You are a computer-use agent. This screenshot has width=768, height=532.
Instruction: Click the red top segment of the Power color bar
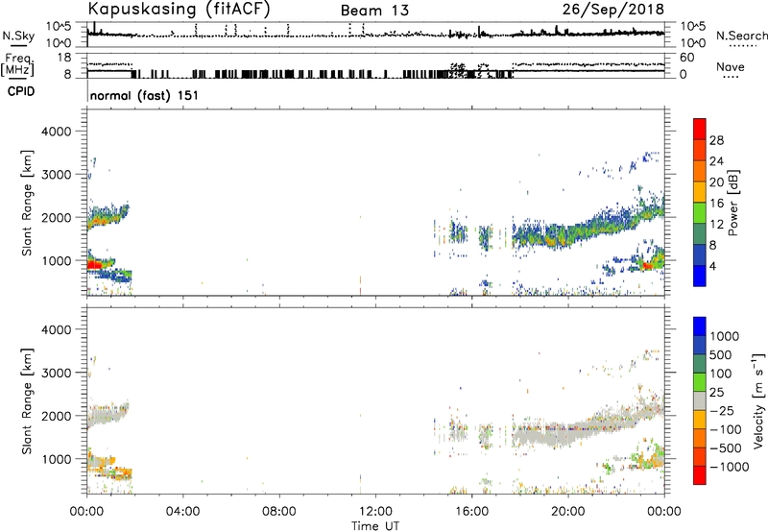click(x=700, y=129)
